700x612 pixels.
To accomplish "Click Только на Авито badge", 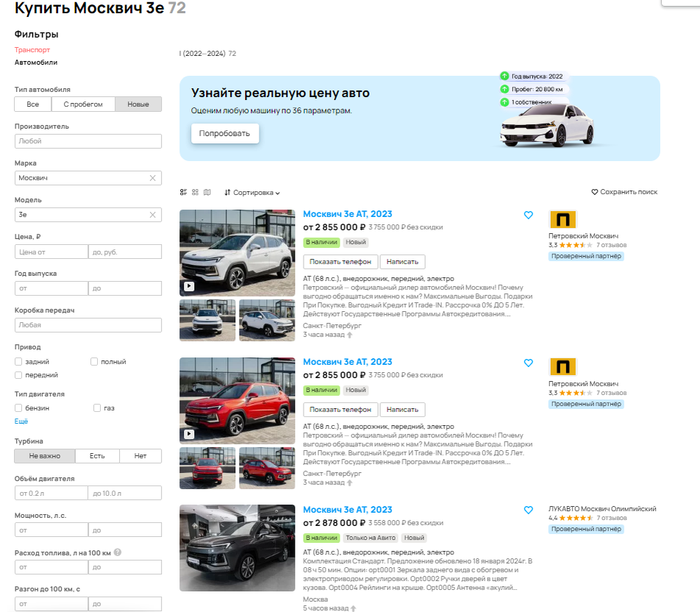I will [371, 538].
